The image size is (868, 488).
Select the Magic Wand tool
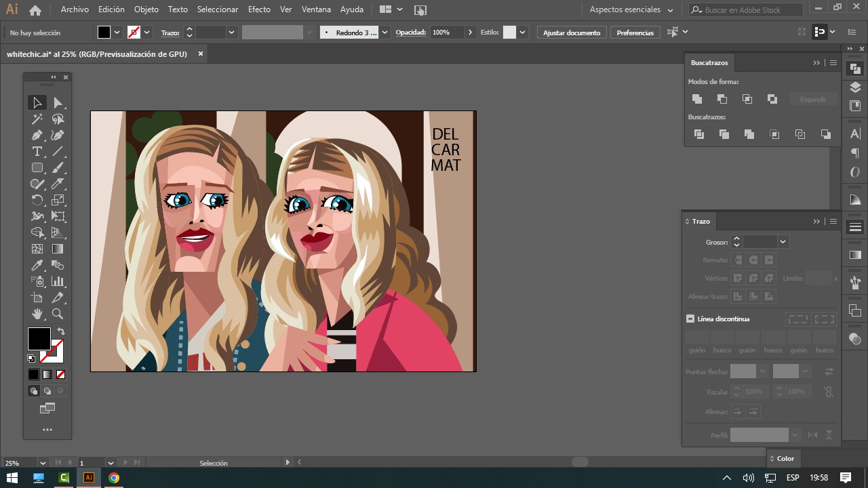tap(37, 119)
